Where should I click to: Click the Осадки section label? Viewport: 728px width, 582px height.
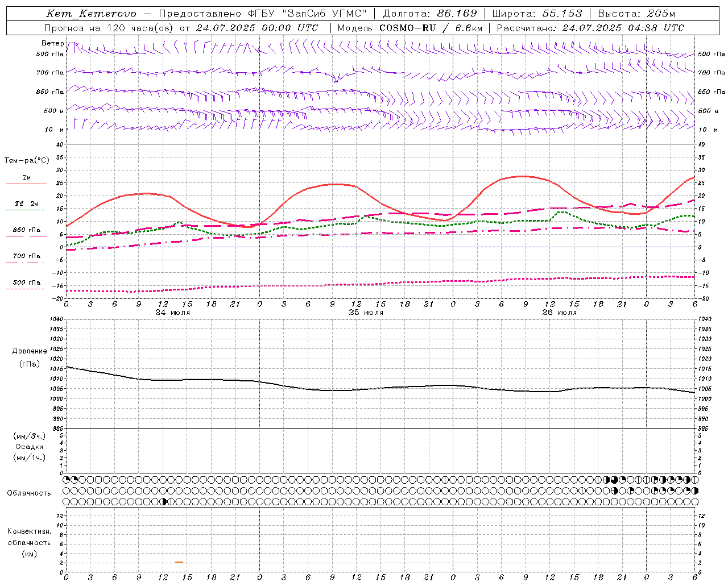click(30, 447)
